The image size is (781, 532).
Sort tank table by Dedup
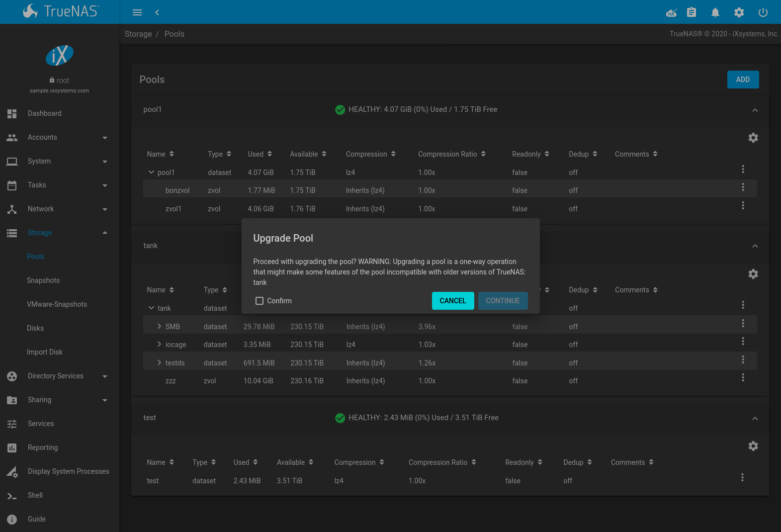583,290
